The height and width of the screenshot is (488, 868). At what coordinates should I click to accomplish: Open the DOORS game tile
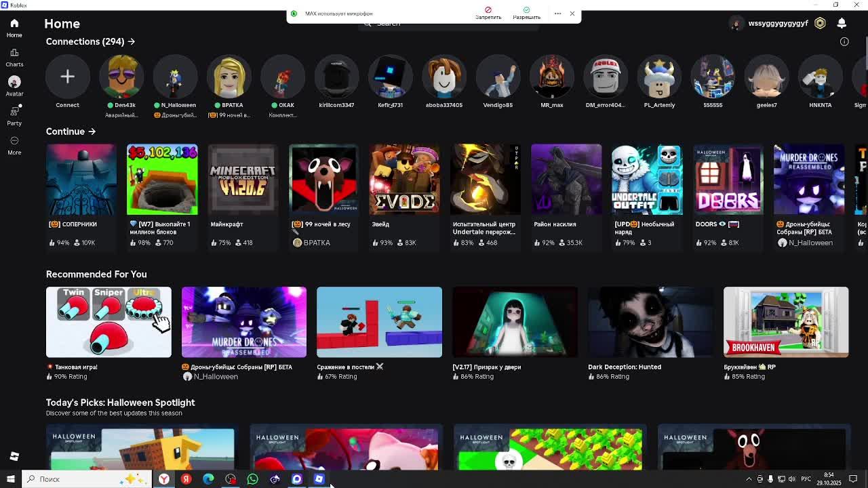click(x=728, y=180)
